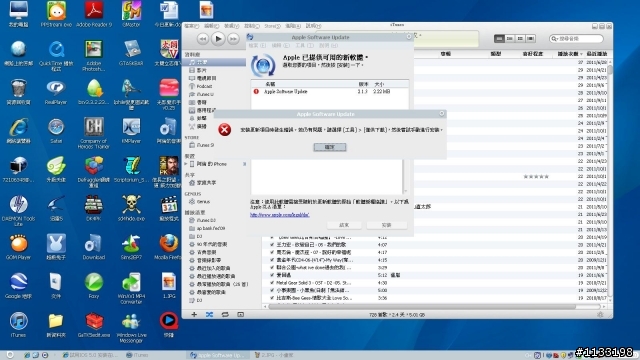Open GTASKBAR desktop icon
Screen dimensions: 640x360
131,53
